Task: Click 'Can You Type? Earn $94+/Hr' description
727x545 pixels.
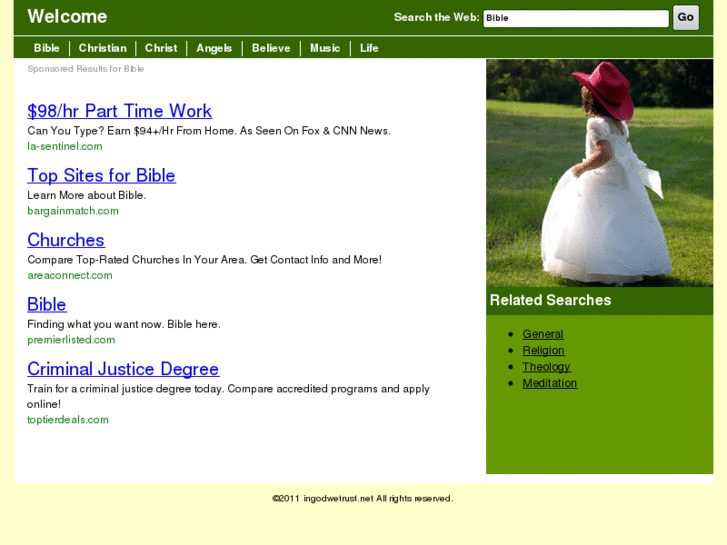Action: [209, 131]
